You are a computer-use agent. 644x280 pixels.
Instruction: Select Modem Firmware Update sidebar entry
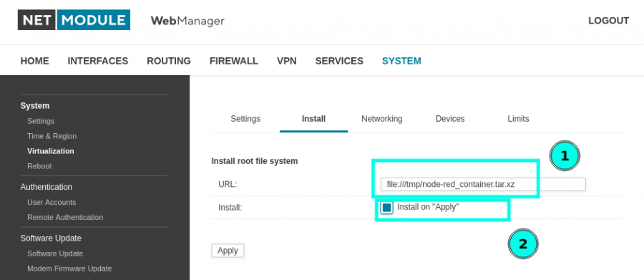click(69, 269)
